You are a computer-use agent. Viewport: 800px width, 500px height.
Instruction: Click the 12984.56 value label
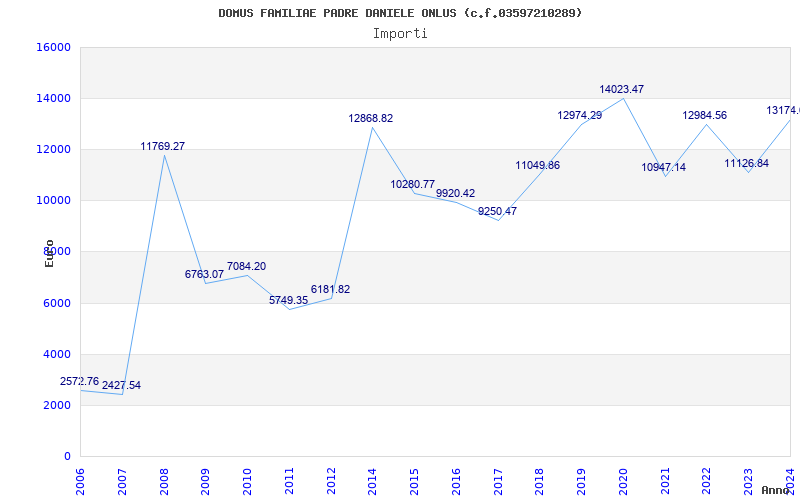click(704, 116)
